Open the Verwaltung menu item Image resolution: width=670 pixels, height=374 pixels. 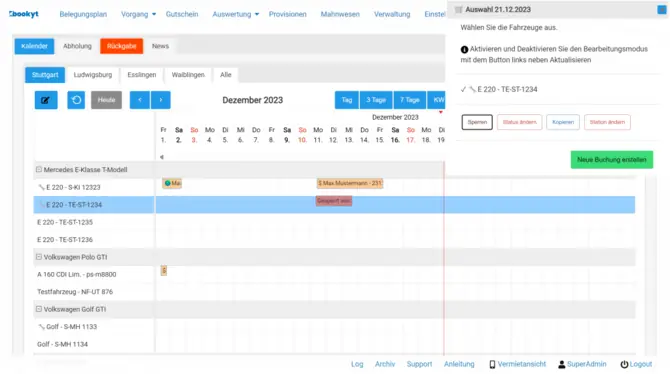pyautogui.click(x=392, y=14)
